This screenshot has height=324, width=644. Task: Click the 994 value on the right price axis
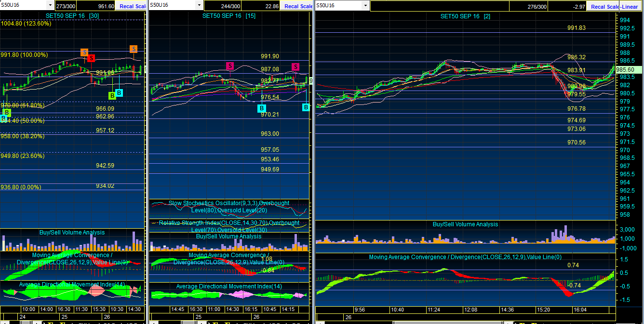click(625, 20)
